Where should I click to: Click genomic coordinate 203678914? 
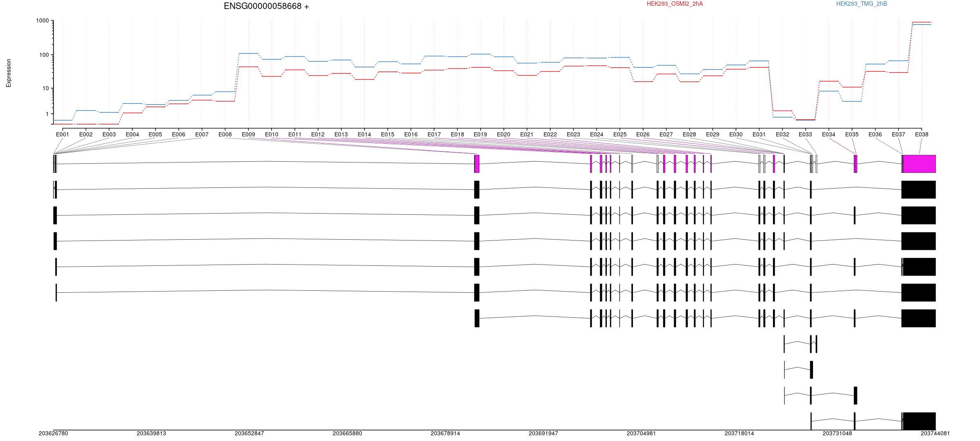coord(445,434)
